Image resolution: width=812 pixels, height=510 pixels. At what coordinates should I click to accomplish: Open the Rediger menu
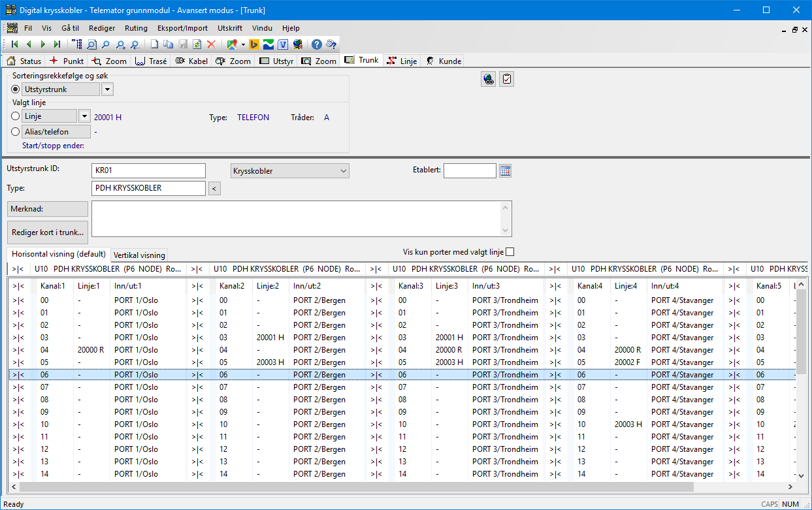tap(102, 28)
